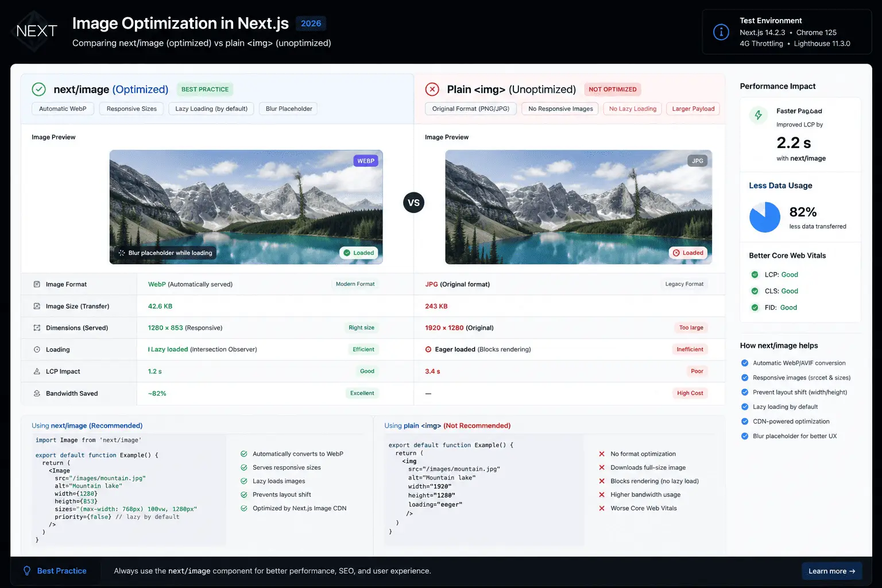882x588 pixels.
Task: Click the Lazy Loading (by default) tag
Action: coord(211,109)
